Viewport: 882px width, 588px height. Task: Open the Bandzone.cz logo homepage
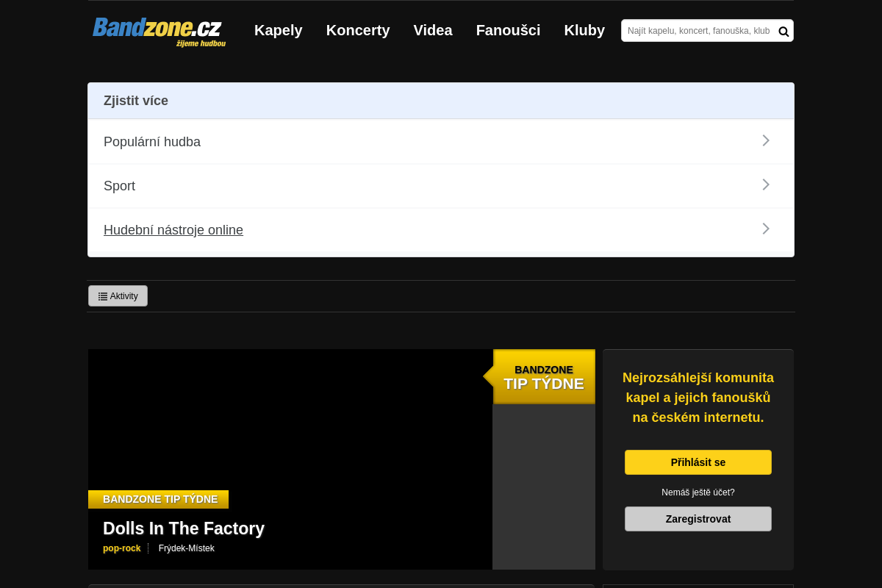tap(159, 32)
